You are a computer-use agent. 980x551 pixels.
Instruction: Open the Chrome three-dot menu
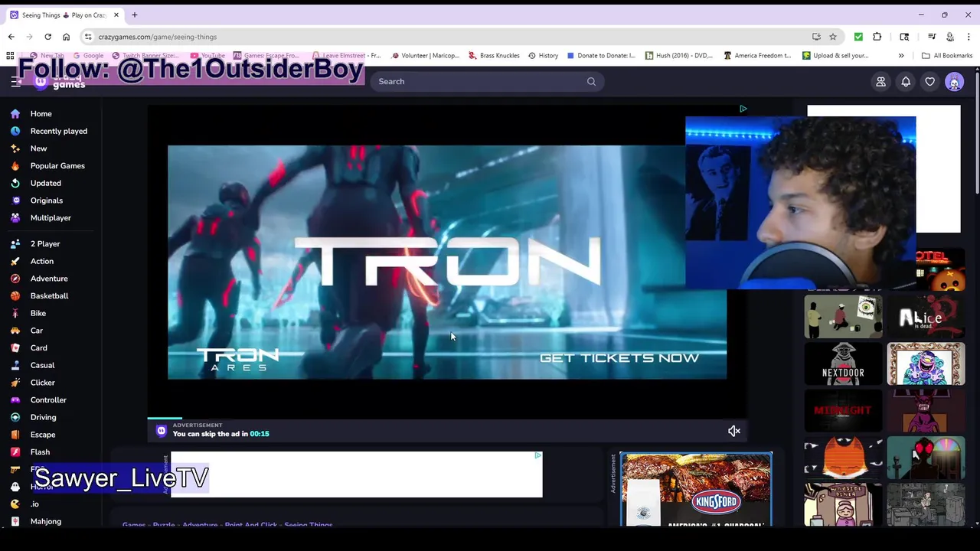click(969, 37)
